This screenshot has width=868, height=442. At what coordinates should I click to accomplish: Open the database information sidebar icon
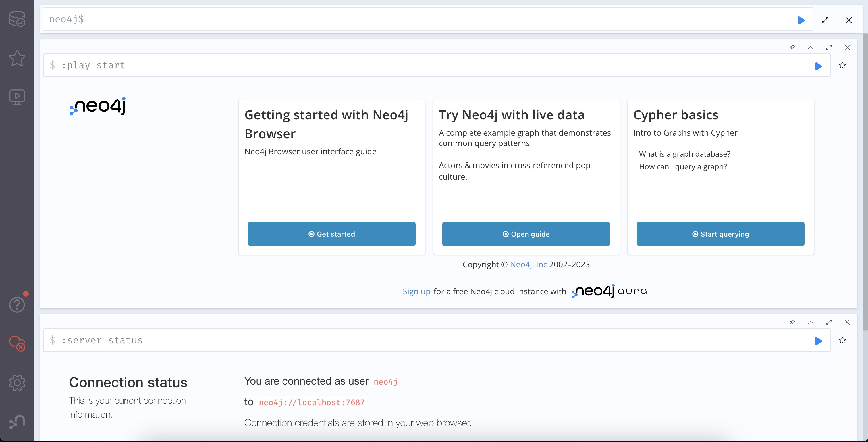click(17, 19)
